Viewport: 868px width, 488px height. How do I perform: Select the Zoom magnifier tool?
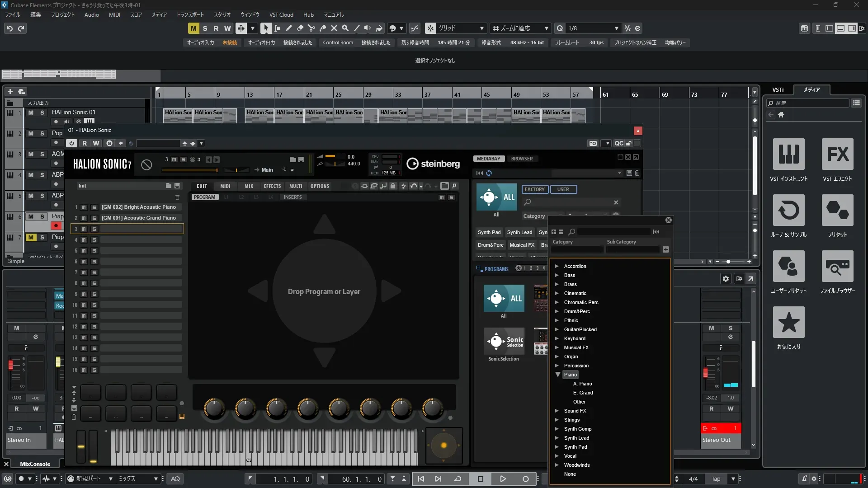click(x=345, y=28)
